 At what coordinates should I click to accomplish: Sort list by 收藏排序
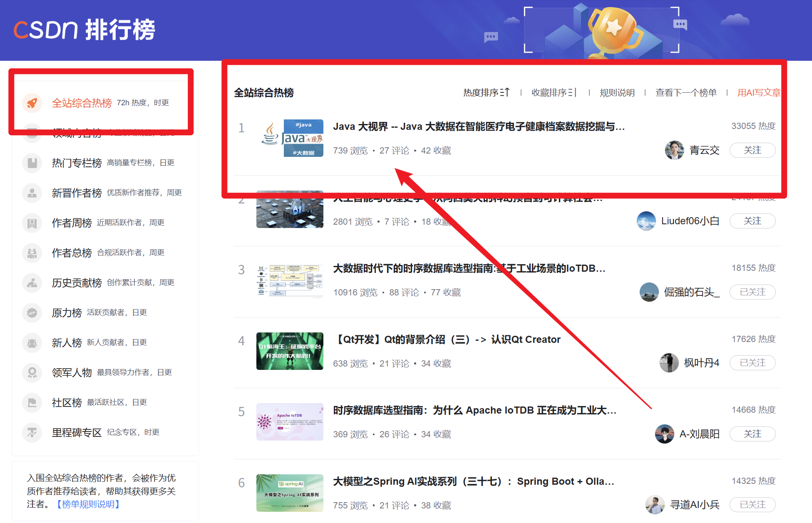(x=554, y=92)
